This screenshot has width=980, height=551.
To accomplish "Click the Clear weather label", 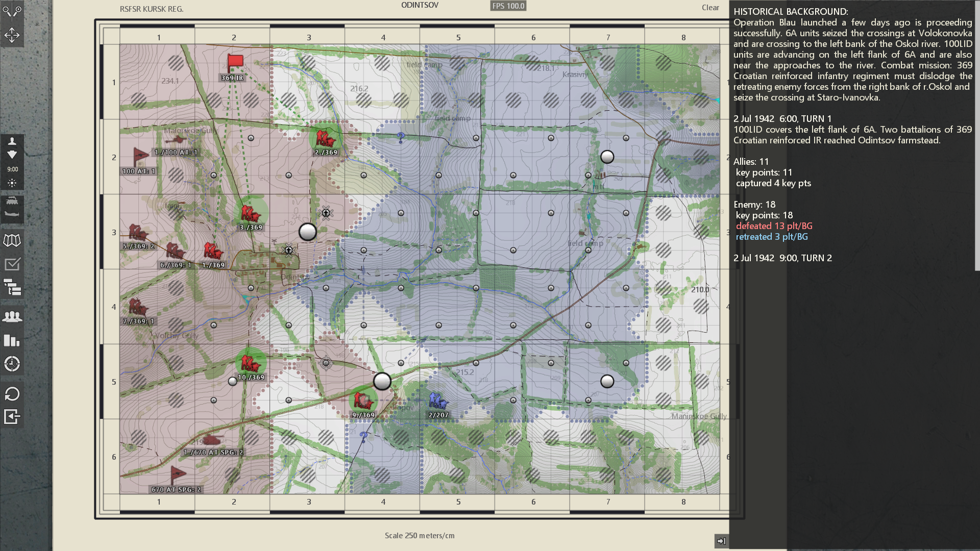I will [x=710, y=8].
